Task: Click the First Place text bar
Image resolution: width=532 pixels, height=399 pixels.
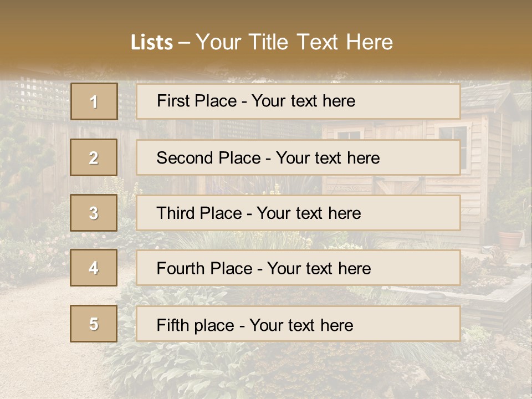Action: tap(298, 101)
